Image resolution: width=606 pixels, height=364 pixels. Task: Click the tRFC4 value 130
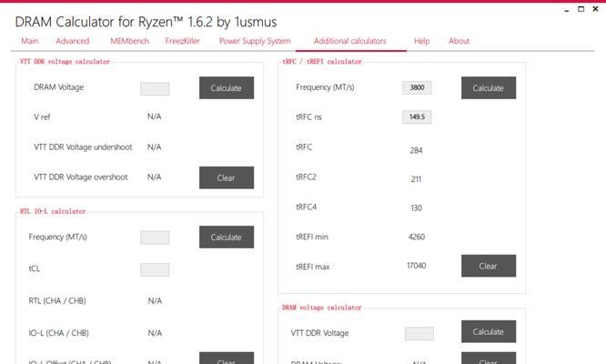(416, 207)
